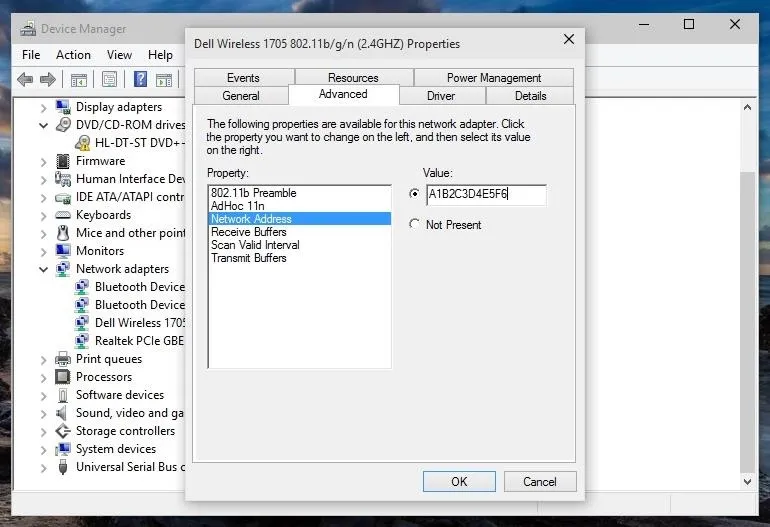Switch to the Resources tab
Image resolution: width=770 pixels, height=527 pixels.
pos(353,78)
